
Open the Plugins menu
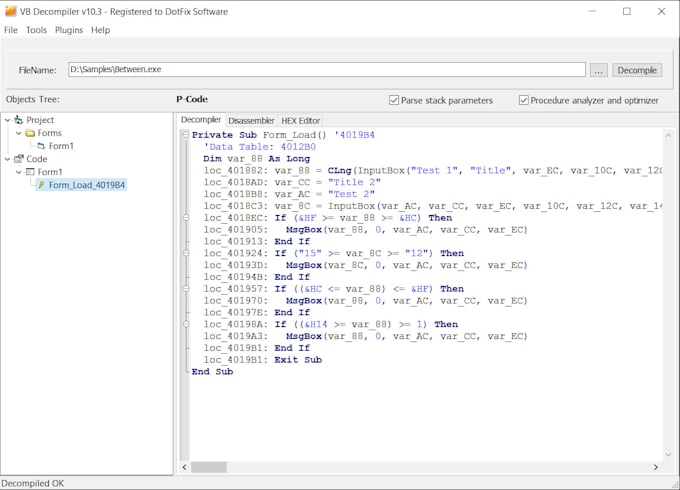click(x=69, y=30)
